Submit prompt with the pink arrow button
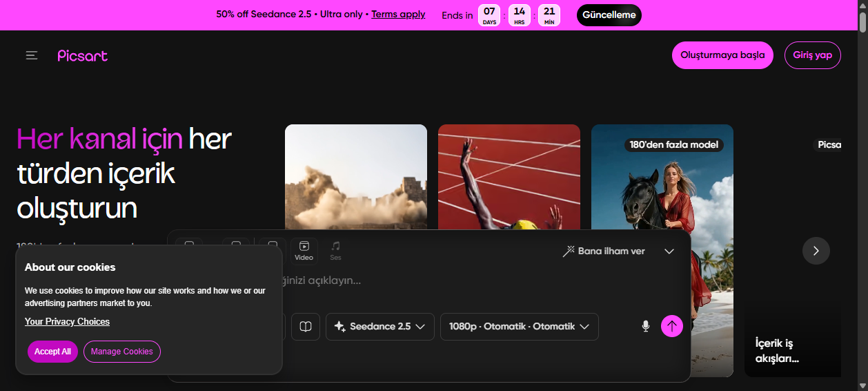This screenshot has width=868, height=391. click(672, 326)
